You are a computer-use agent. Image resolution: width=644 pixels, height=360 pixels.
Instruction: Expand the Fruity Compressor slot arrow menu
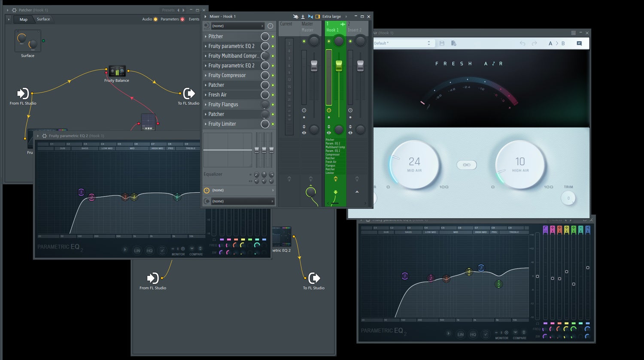[206, 76]
